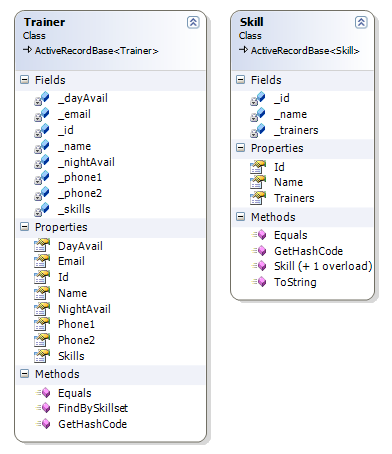Click the Trainers property icon in Skill
The height and width of the screenshot is (454, 392).
[258, 198]
